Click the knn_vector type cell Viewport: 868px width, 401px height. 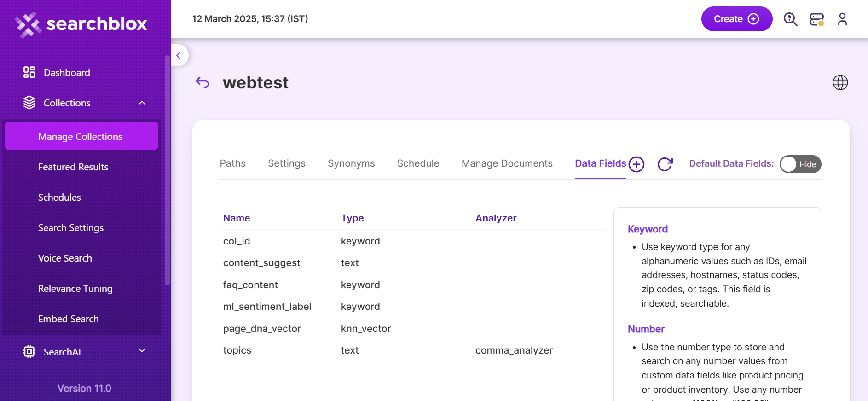click(366, 329)
